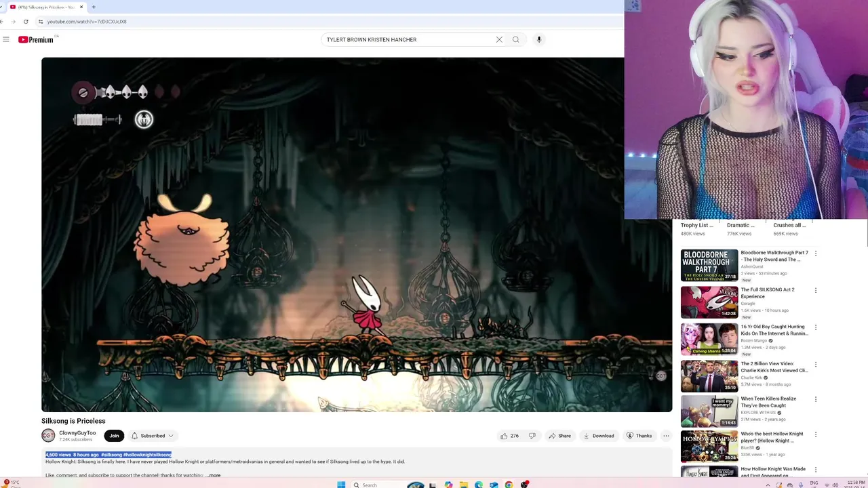Click the magnifier search button
This screenshot has height=488, width=868.
(515, 39)
